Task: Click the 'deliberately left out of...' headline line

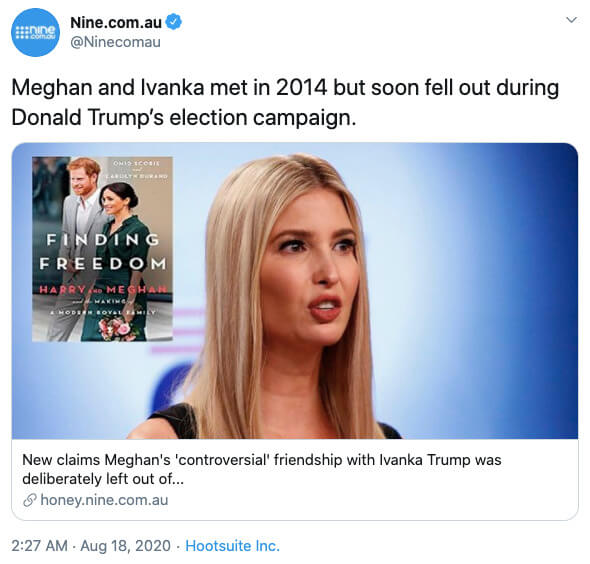Action: point(103,479)
